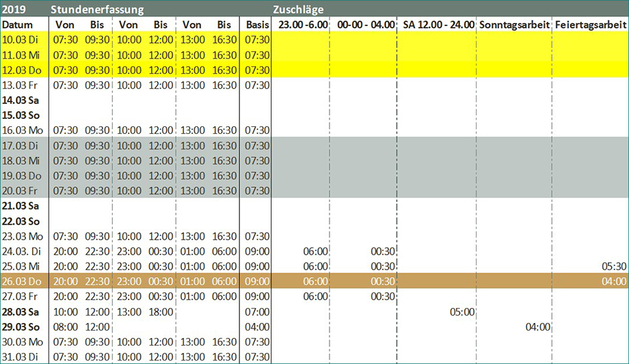Select the 05:30 Feiertagsarbeit value cell
This screenshot has width=629, height=364.
tap(612, 266)
